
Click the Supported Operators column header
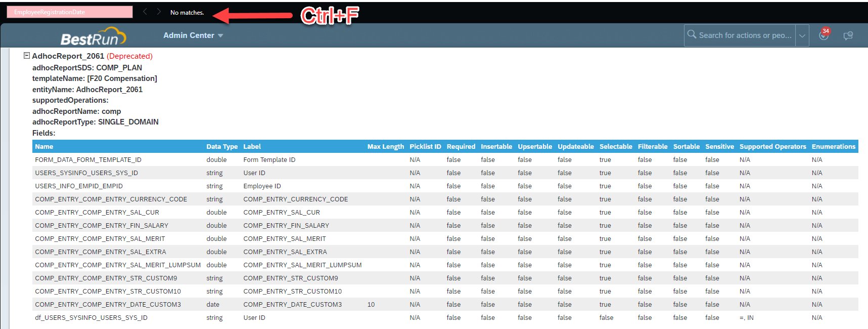(773, 146)
